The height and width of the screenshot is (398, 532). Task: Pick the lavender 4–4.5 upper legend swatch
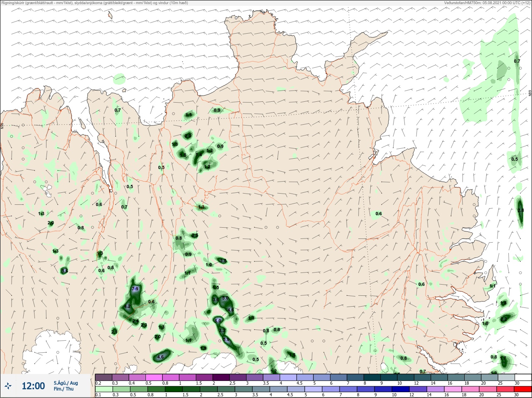(289, 377)
